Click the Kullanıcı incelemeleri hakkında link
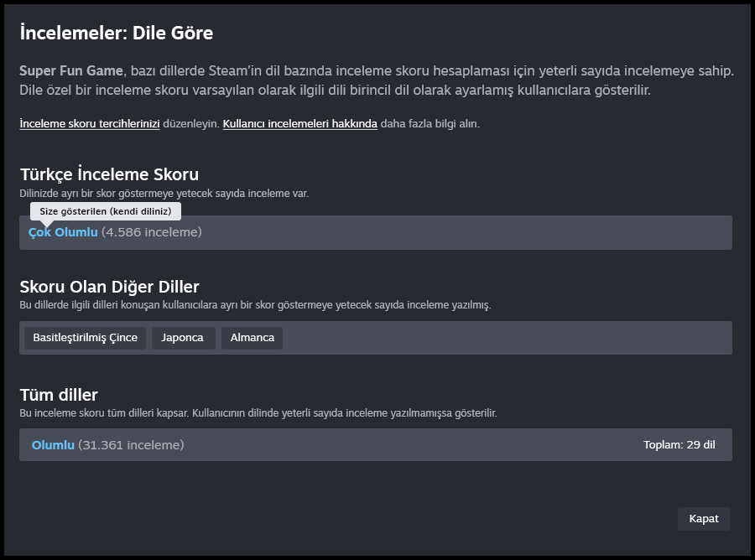Image resolution: width=755 pixels, height=560 pixels. [x=299, y=123]
